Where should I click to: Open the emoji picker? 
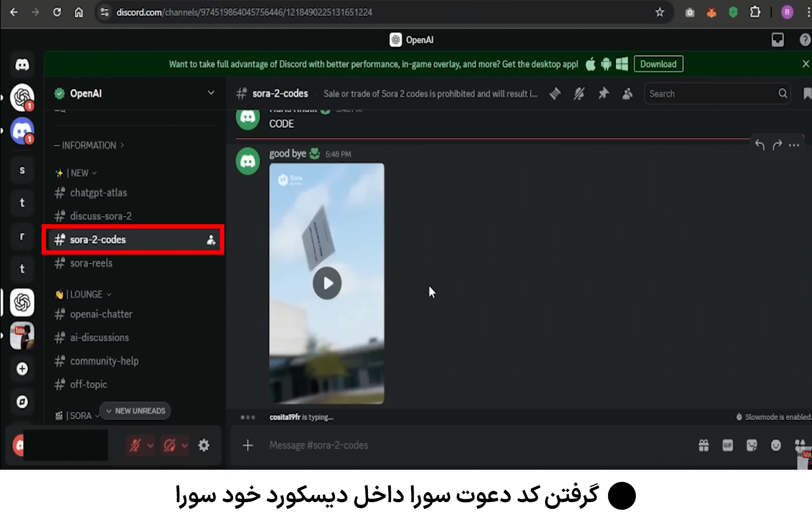pos(776,445)
